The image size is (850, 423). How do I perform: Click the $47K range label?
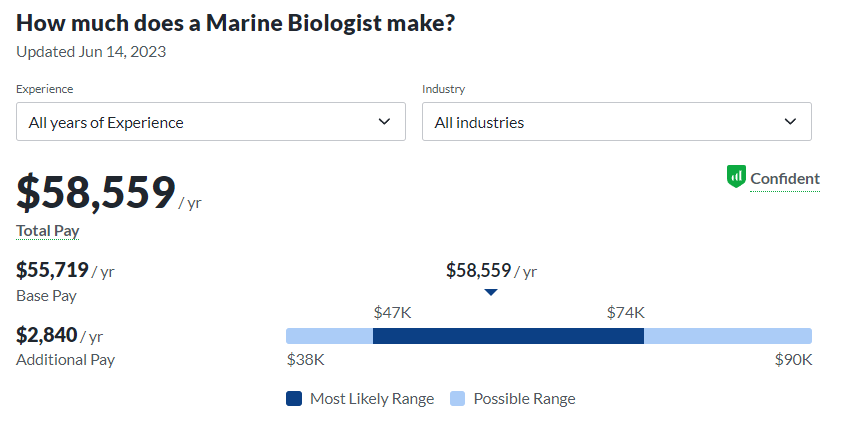(x=392, y=312)
